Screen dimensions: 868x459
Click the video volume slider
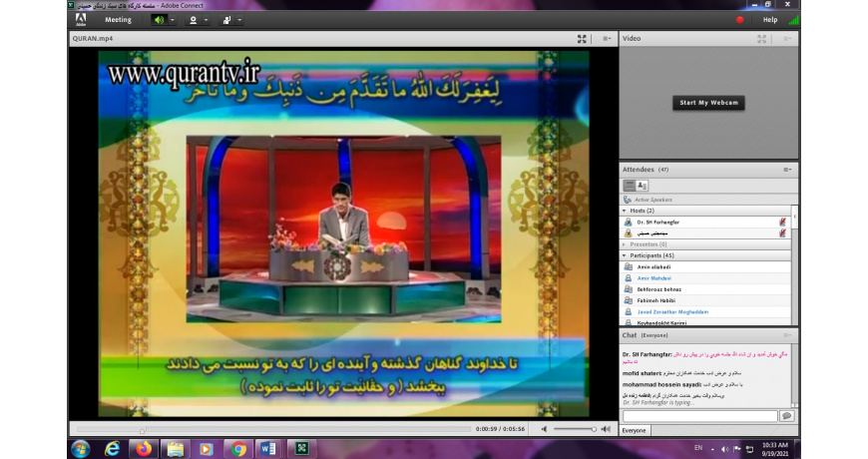tap(575, 429)
